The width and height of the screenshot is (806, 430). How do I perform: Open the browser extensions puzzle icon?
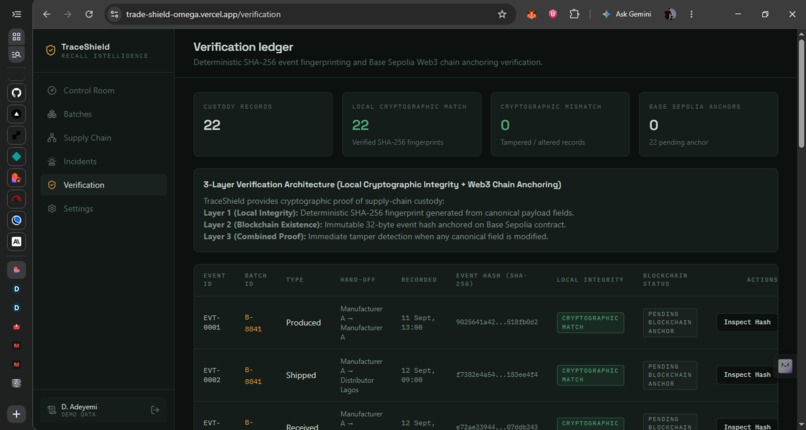[x=574, y=14]
